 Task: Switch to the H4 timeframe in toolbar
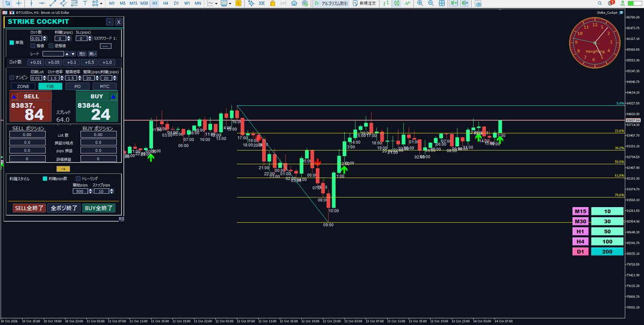pos(166,3)
